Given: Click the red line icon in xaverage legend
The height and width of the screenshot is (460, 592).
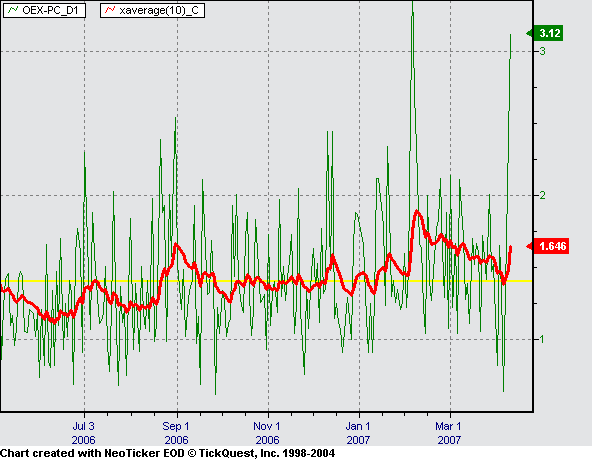Looking at the screenshot, I should [x=110, y=10].
